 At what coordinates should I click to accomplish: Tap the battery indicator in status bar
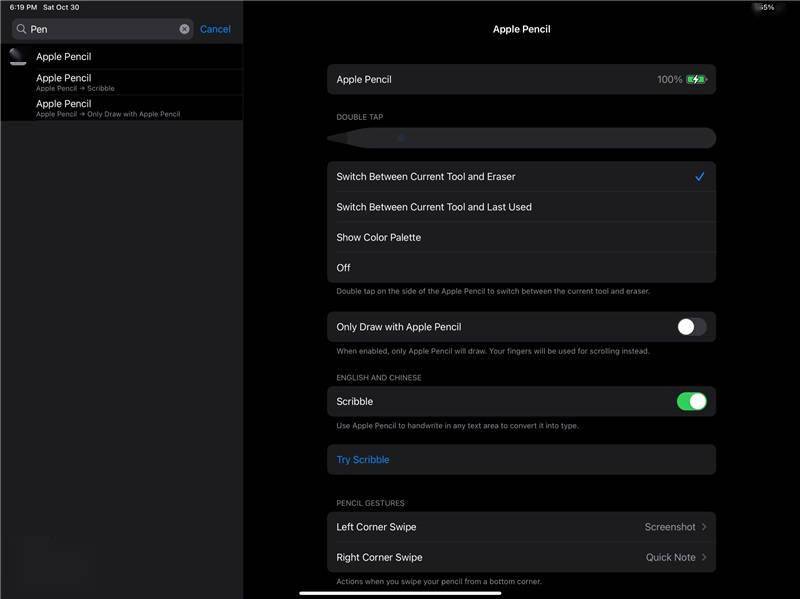767,7
